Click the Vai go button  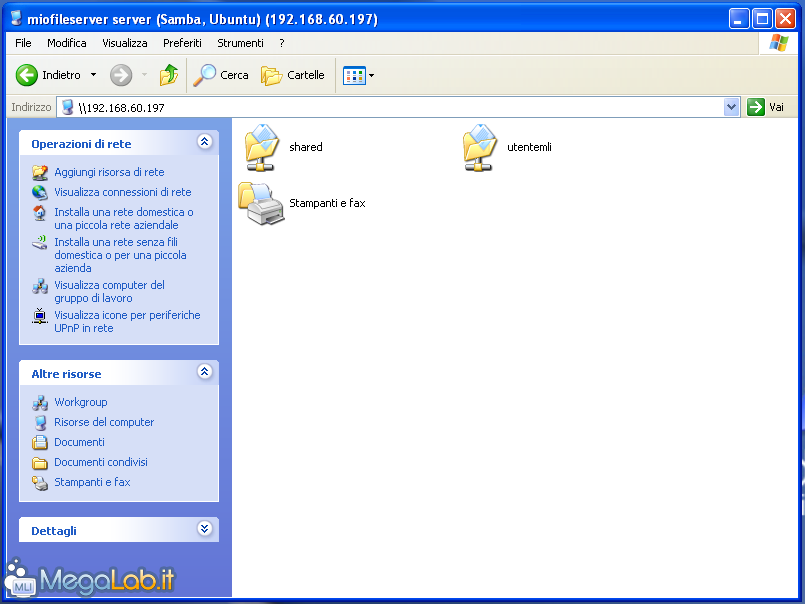(766, 107)
